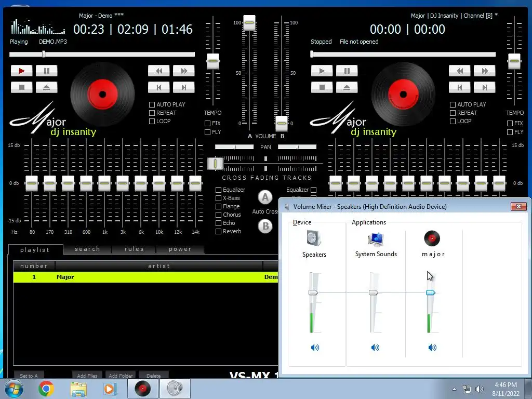The width and height of the screenshot is (532, 399).
Task: Open the rules tab
Action: (x=134, y=249)
